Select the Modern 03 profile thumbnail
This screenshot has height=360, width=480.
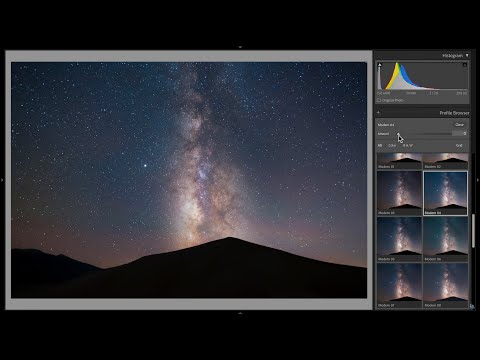tap(399, 193)
